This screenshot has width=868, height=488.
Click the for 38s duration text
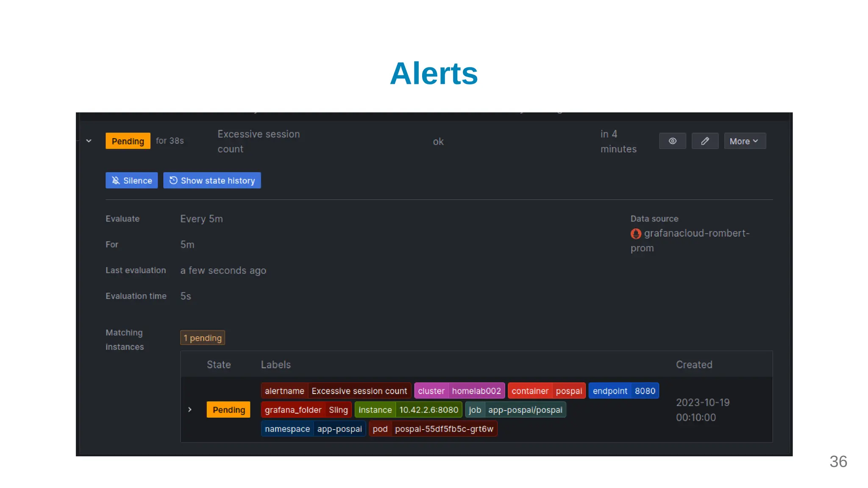[x=170, y=141]
